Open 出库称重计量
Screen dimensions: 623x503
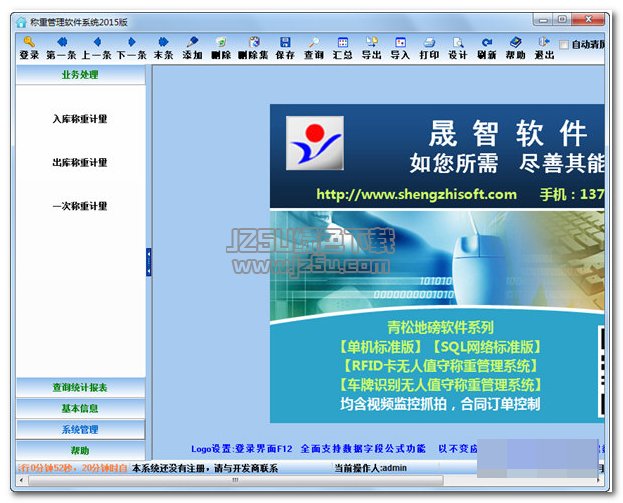[x=80, y=163]
